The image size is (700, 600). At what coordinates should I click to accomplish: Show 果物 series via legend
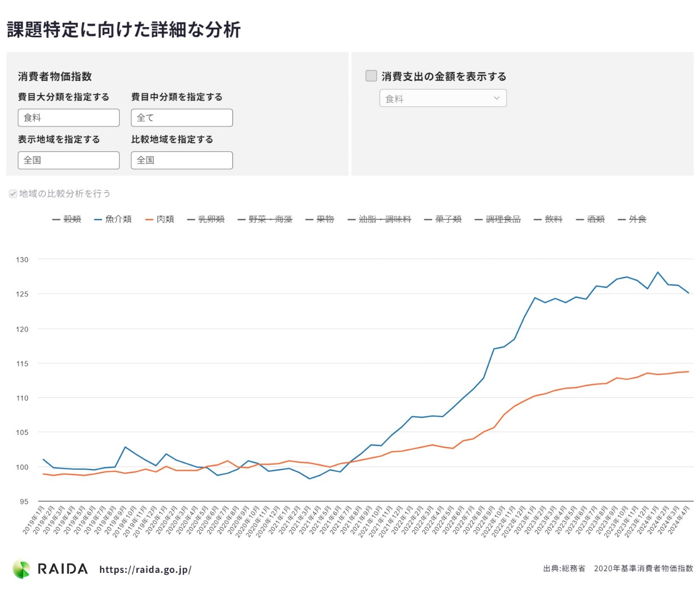pyautogui.click(x=320, y=219)
